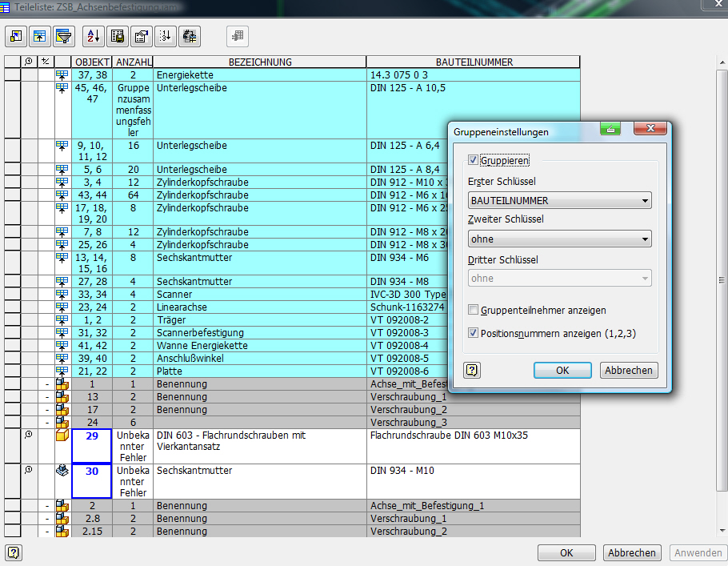The width and height of the screenshot is (728, 566).
Task: Click the greyed Member Selection toolbar icon
Action: tap(238, 36)
